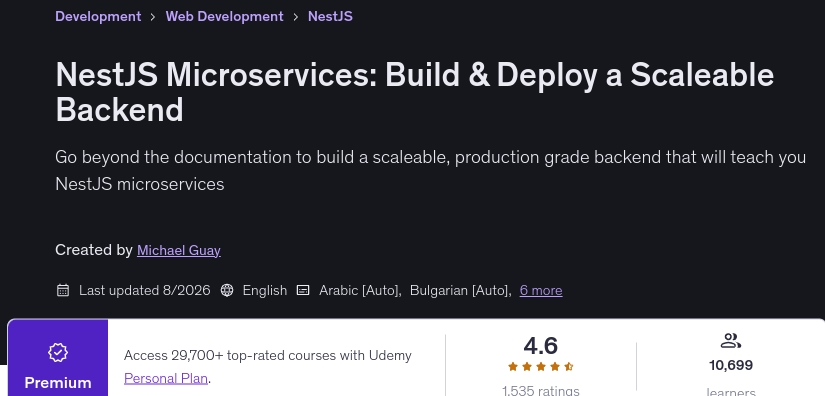Screen dimensions: 825x396
Task: Click the Bulgarian [Auto] caption label
Action: 460,290
